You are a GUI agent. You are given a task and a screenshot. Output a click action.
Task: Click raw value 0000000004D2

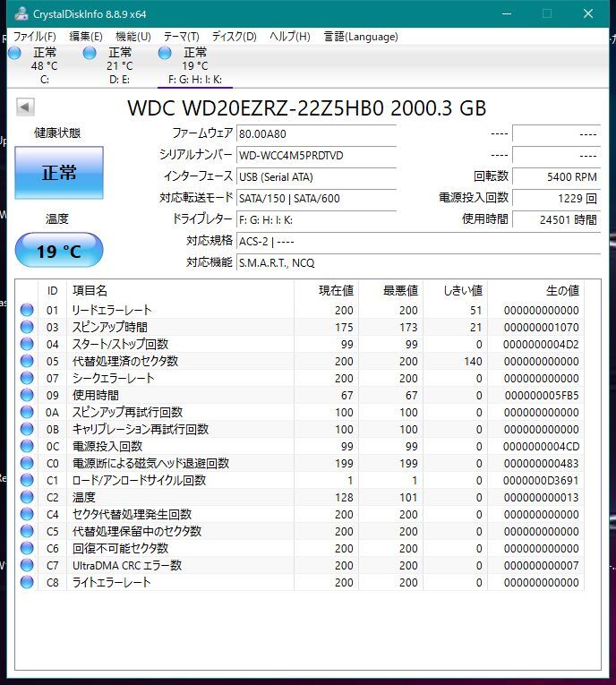tap(541, 344)
